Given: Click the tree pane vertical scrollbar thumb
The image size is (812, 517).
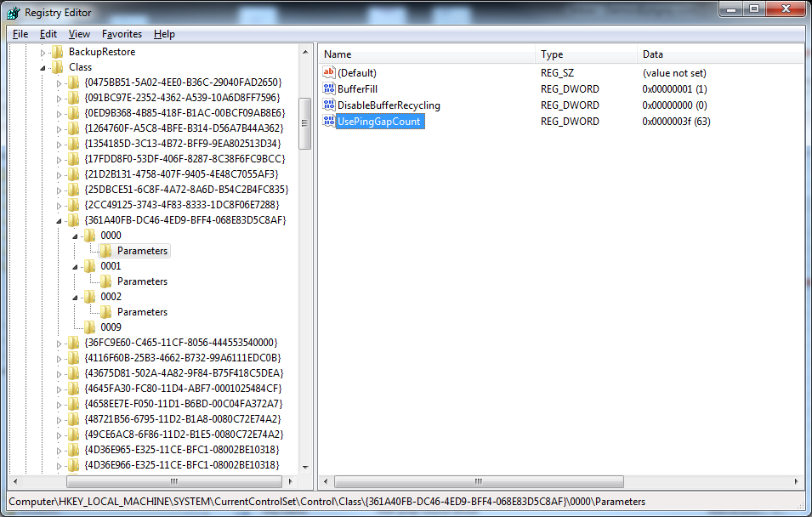Looking at the screenshot, I should tap(305, 123).
